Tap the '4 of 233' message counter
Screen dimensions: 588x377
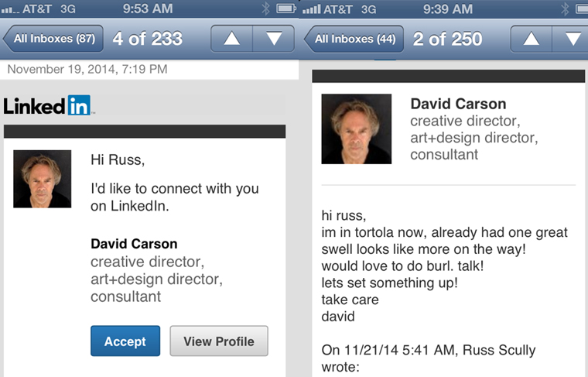click(x=148, y=39)
